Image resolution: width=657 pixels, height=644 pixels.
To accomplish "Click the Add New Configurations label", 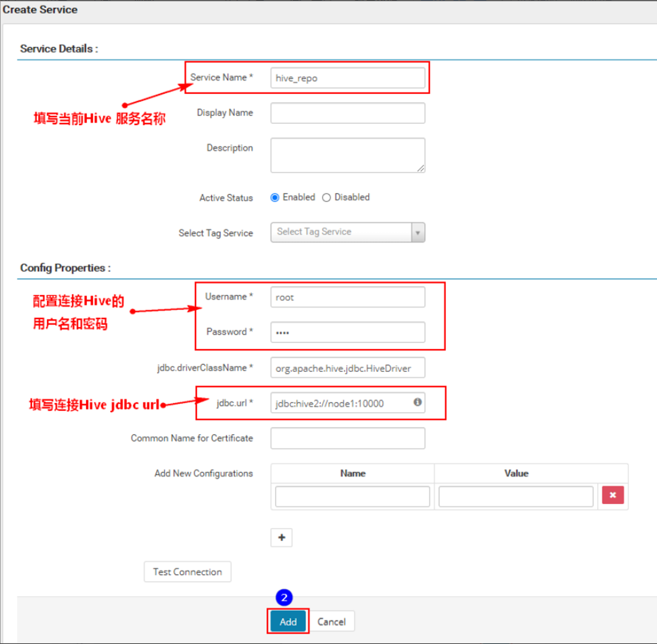I will [x=204, y=474].
